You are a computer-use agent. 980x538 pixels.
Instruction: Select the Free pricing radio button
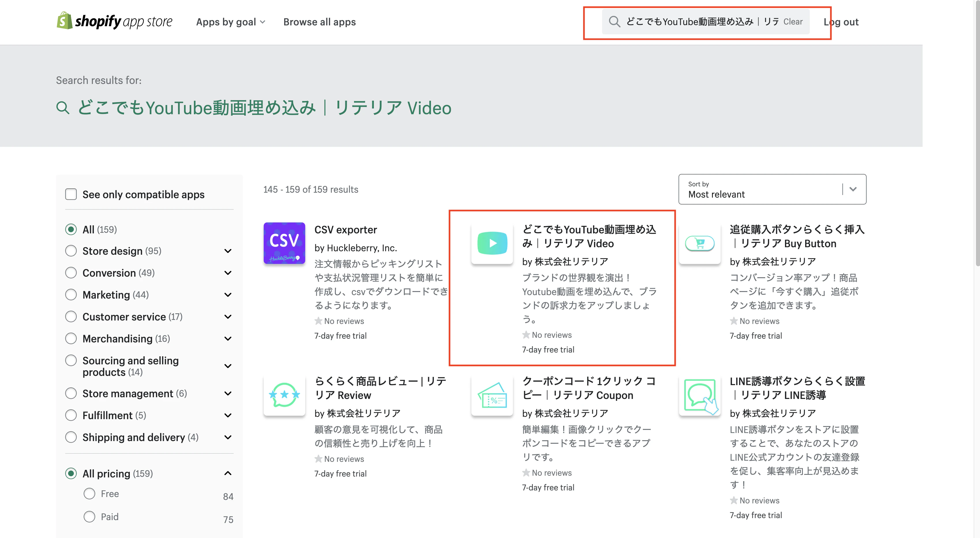(89, 494)
